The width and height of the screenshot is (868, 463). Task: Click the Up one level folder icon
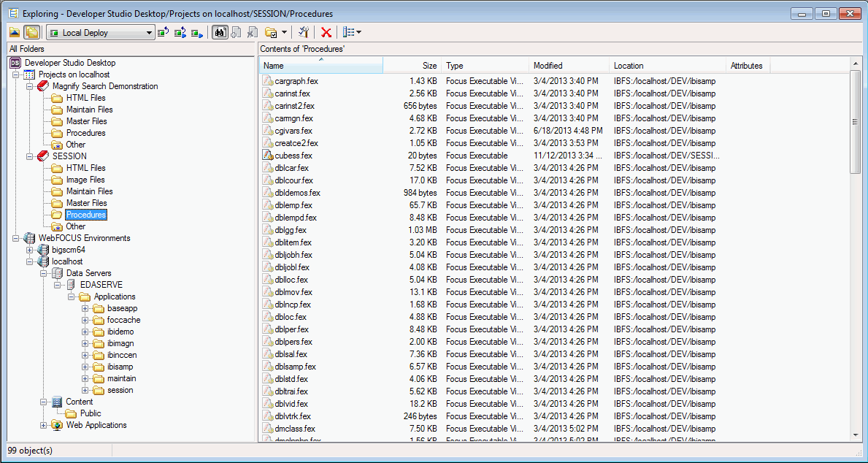point(15,32)
